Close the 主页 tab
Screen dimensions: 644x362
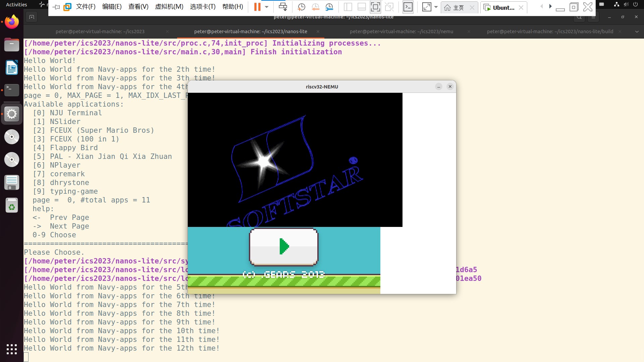click(472, 8)
